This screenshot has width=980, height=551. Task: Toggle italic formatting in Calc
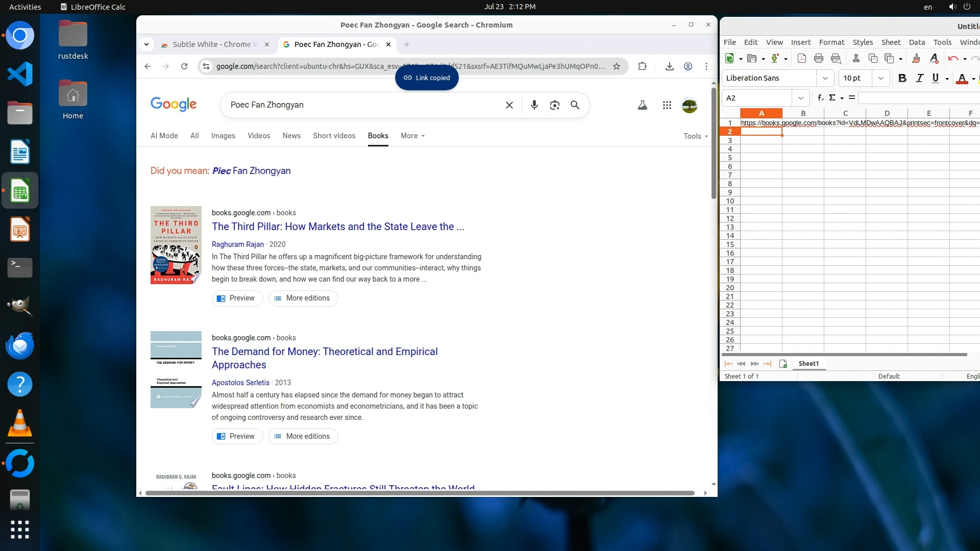pos(919,78)
